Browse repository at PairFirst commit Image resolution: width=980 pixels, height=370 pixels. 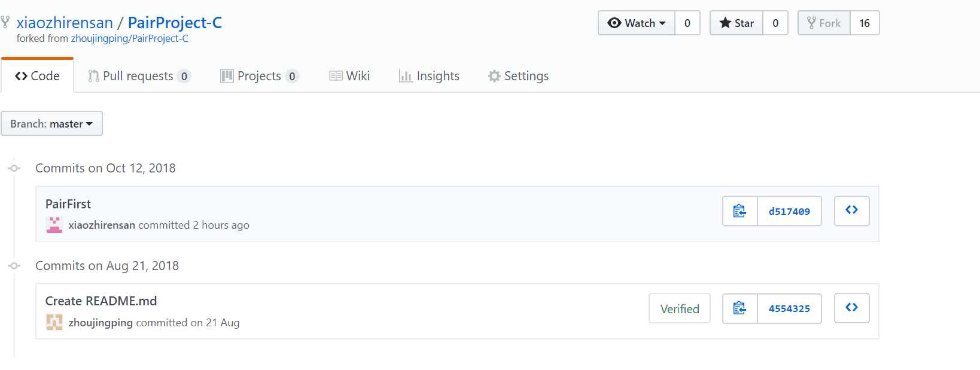pyautogui.click(x=852, y=211)
